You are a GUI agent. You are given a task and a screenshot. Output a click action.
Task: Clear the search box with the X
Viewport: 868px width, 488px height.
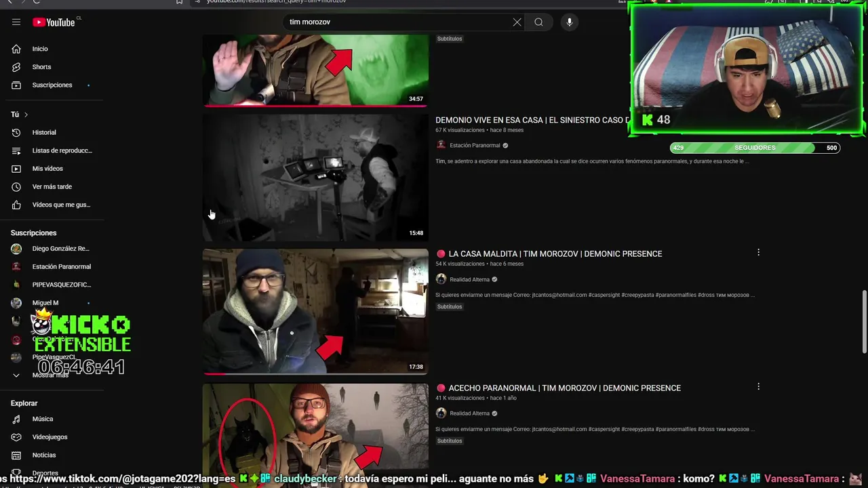(517, 22)
